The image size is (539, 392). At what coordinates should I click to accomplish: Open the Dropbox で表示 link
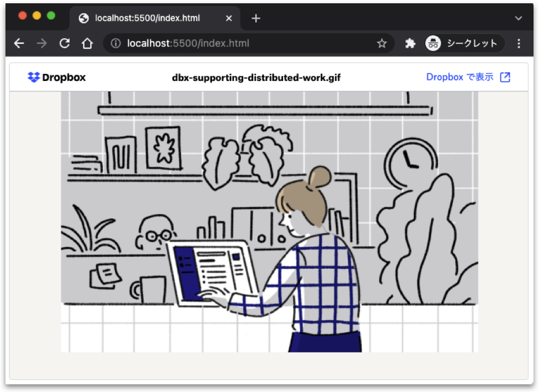point(460,77)
